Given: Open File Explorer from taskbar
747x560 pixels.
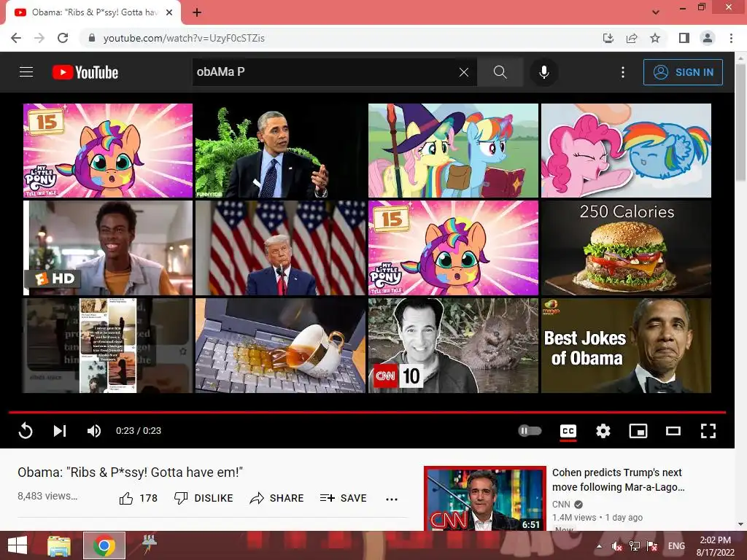Looking at the screenshot, I should 59,545.
